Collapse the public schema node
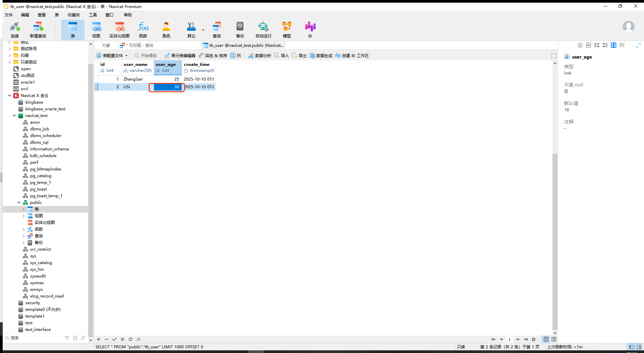Image resolution: width=644 pixels, height=353 pixels. [x=19, y=203]
